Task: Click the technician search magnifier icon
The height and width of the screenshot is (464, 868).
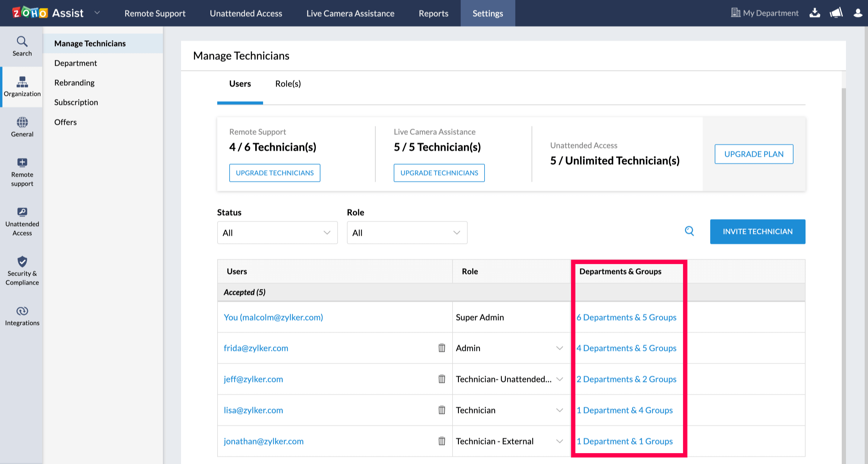Action: 689,231
